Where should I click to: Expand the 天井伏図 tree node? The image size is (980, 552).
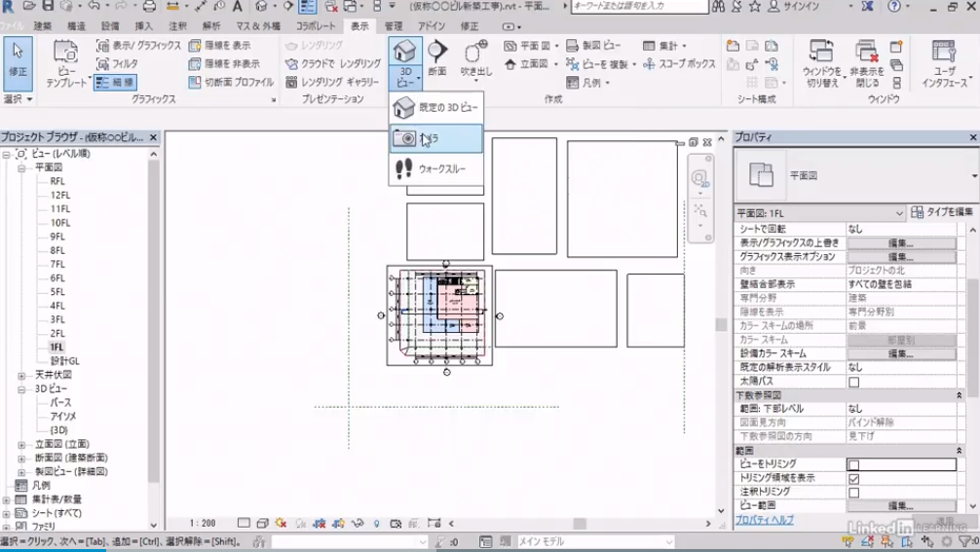(21, 375)
